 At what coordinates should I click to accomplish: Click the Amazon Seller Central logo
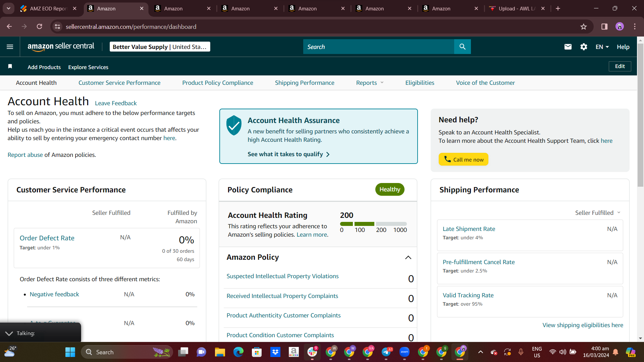(x=61, y=47)
